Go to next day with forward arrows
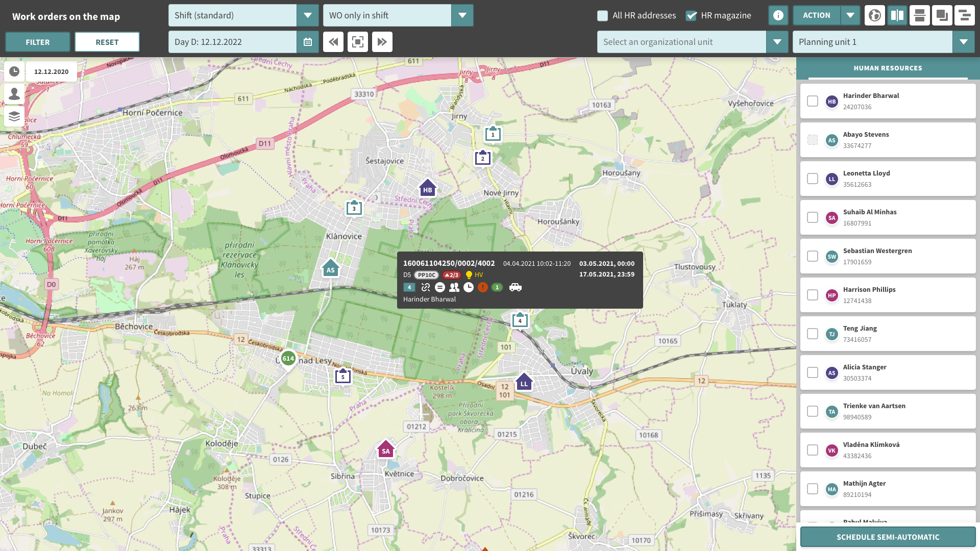 click(382, 42)
